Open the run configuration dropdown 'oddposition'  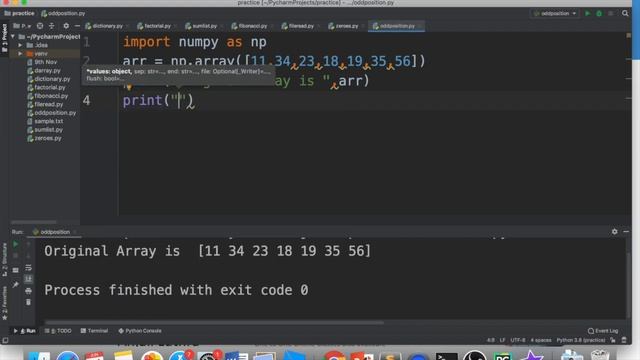coord(555,13)
